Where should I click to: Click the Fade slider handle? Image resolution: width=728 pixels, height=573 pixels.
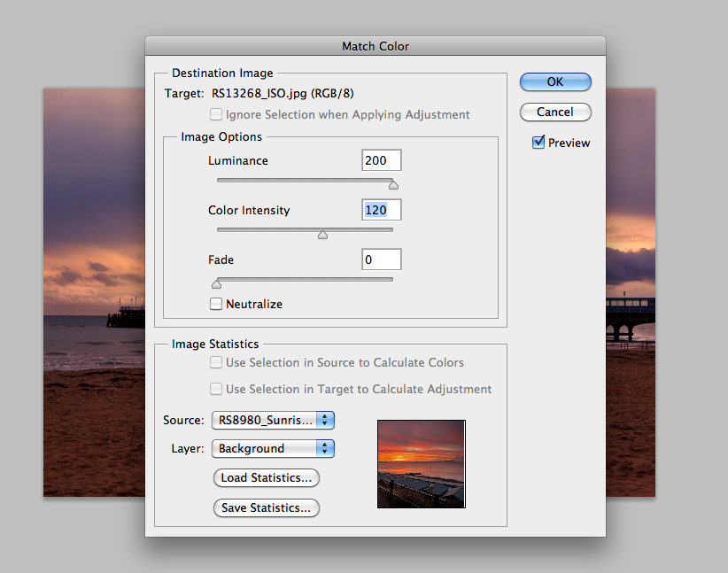(215, 284)
